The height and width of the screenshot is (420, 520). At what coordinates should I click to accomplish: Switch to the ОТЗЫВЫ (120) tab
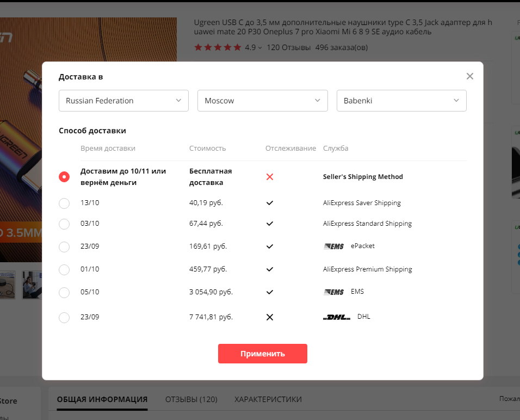click(x=191, y=399)
